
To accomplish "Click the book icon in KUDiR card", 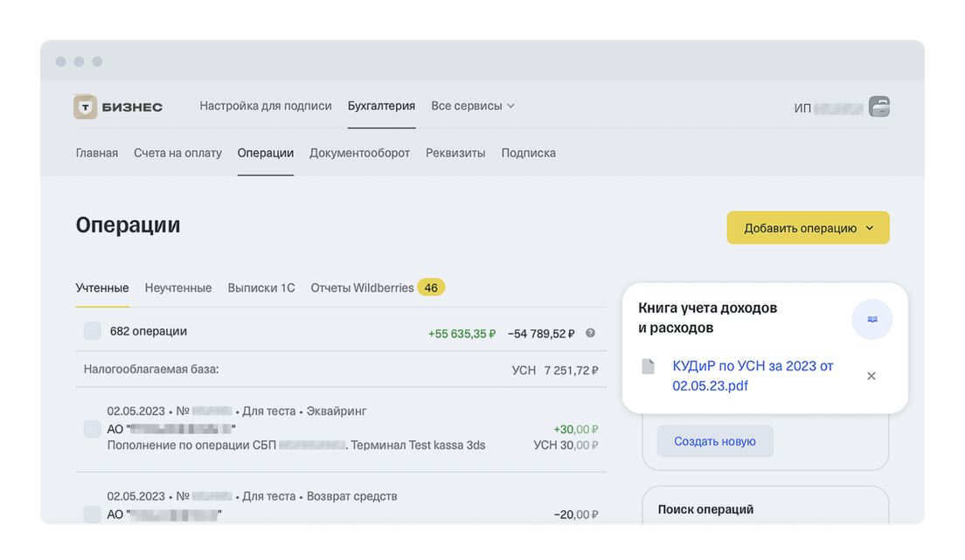I will (x=871, y=320).
